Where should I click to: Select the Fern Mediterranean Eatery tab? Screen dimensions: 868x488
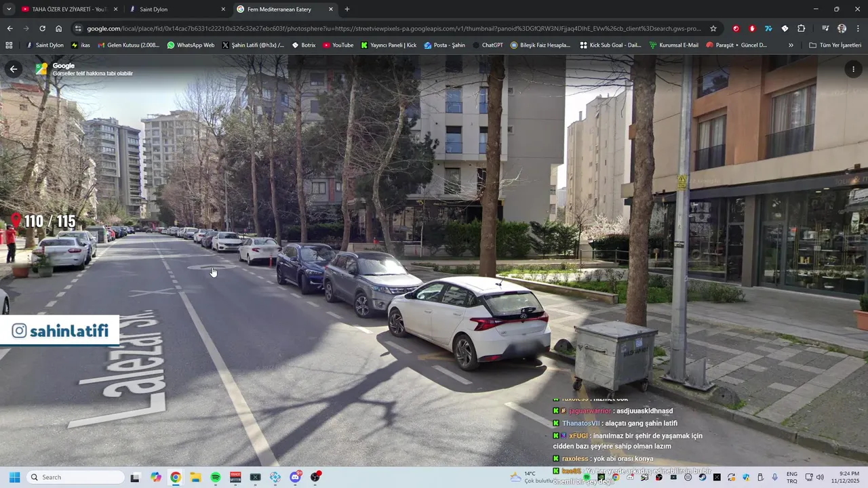(285, 9)
